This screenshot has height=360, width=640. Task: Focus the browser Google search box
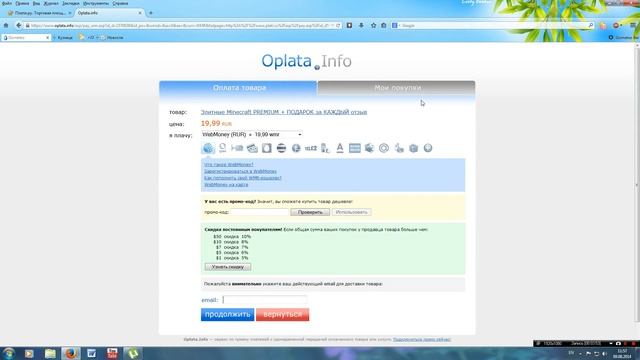click(493, 25)
